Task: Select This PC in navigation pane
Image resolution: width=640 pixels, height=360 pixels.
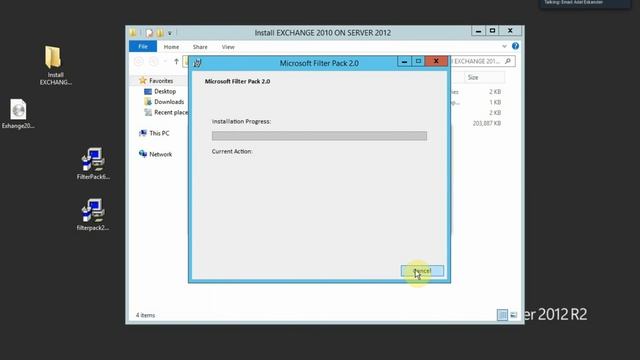Action: pyautogui.click(x=159, y=133)
